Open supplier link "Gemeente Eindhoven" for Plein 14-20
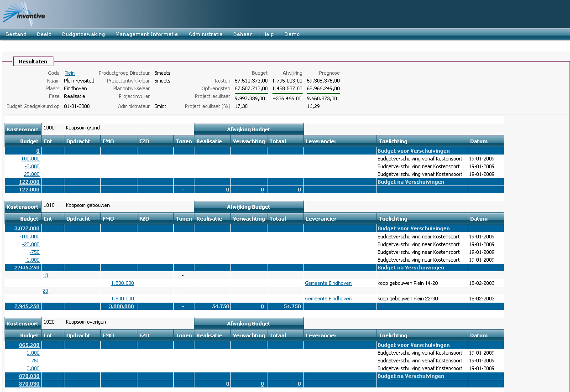Viewport: 570px width, 392px height. pyautogui.click(x=328, y=283)
